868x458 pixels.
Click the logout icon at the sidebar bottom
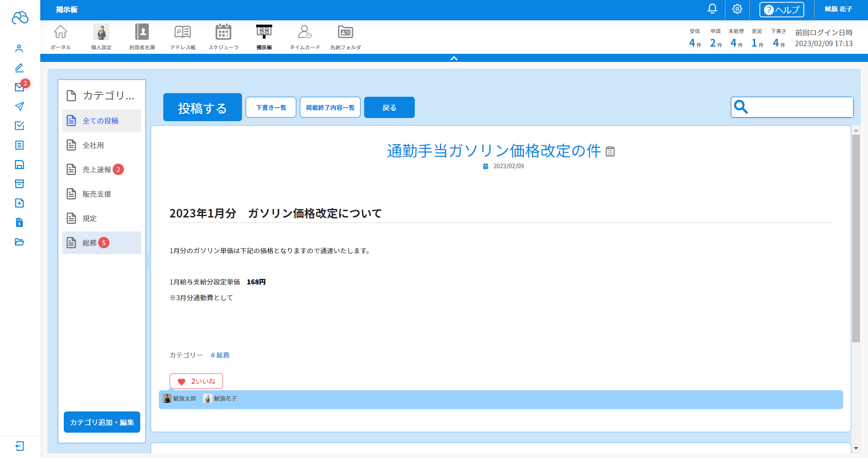click(19, 446)
